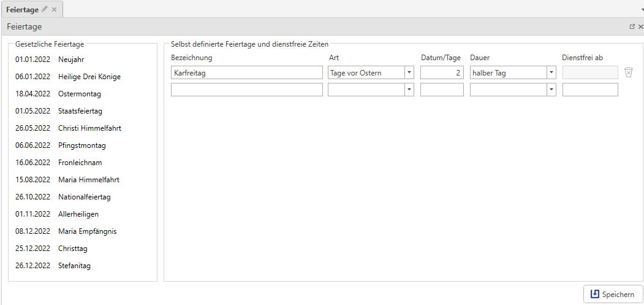Delete the Karfreitag entry with trash icon
Screen dimensions: 644x305
tap(628, 72)
